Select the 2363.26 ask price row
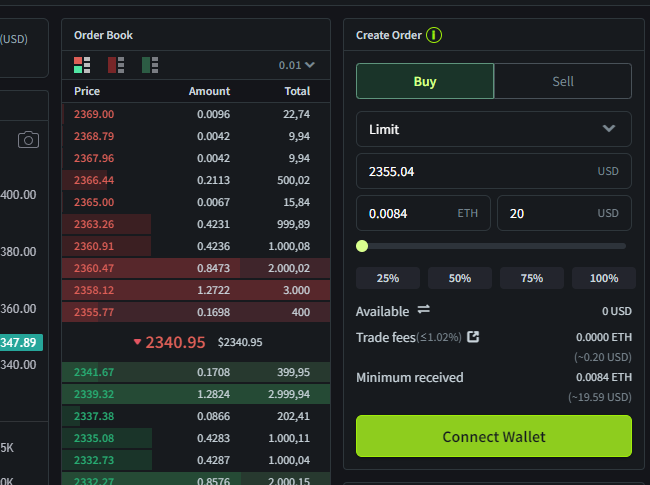The width and height of the screenshot is (650, 485). click(x=196, y=224)
